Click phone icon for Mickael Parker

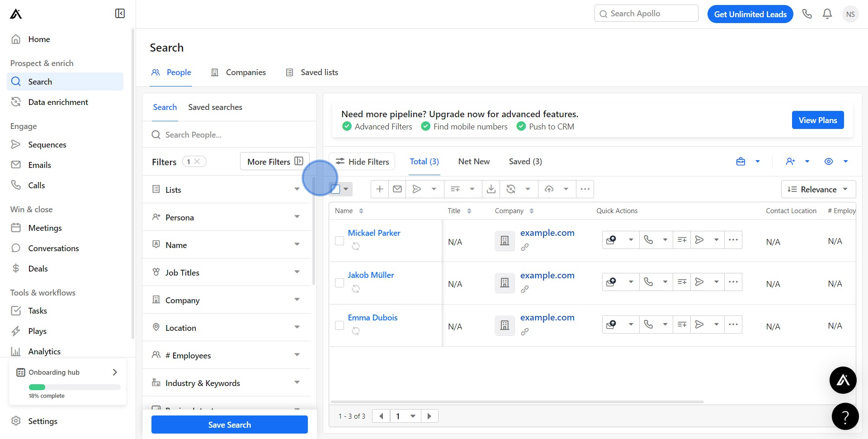(x=648, y=240)
